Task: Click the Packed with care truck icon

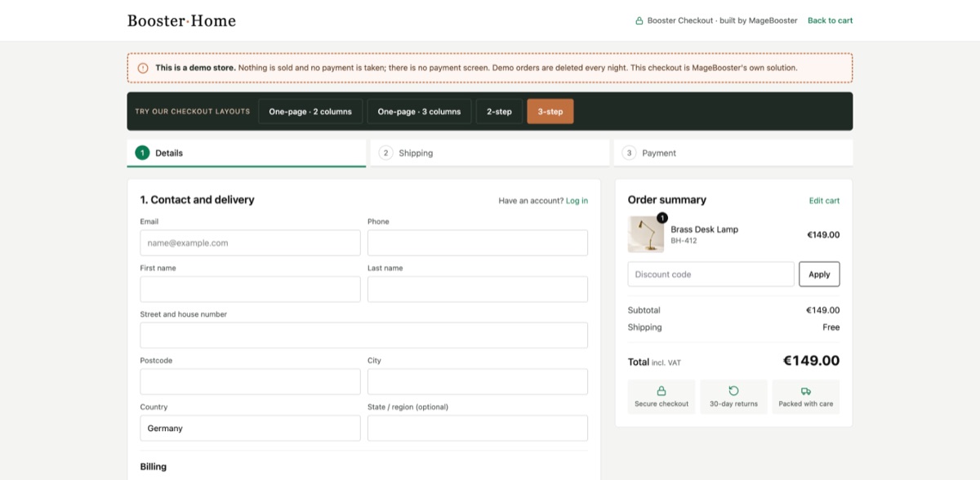Action: click(x=806, y=391)
